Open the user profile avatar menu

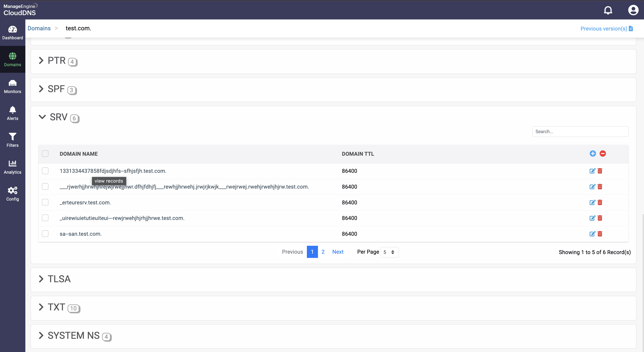click(633, 10)
